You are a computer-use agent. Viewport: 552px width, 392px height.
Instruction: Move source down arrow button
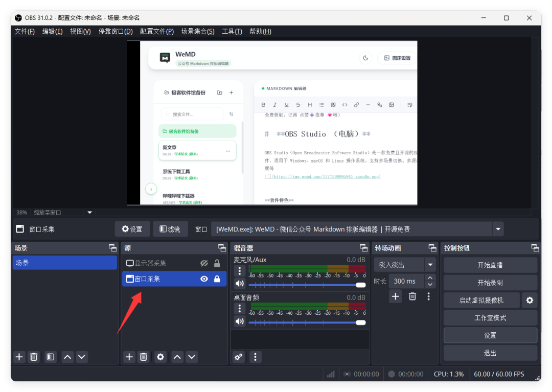(192, 357)
